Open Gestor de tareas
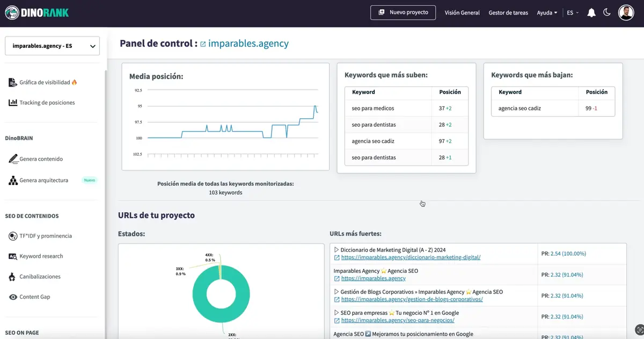 pos(508,12)
